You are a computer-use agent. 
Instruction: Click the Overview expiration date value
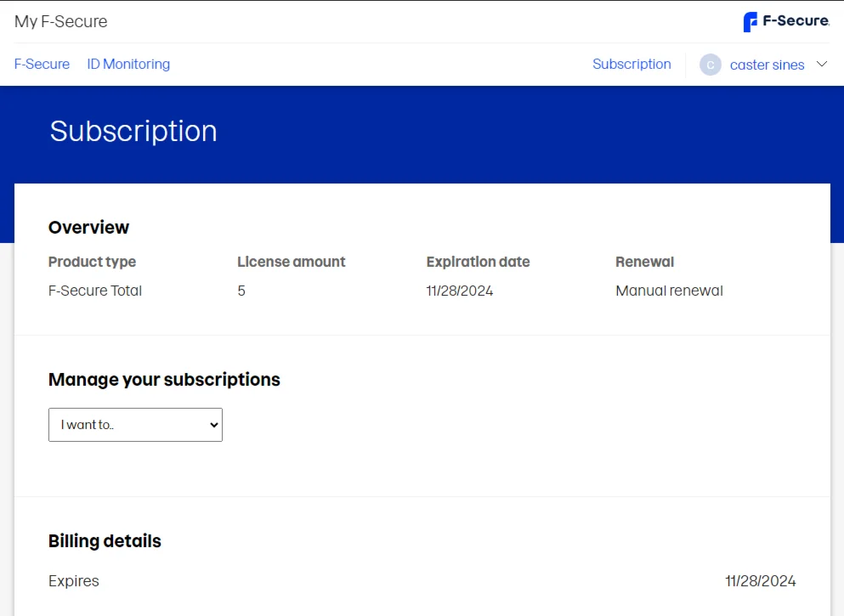pos(459,291)
